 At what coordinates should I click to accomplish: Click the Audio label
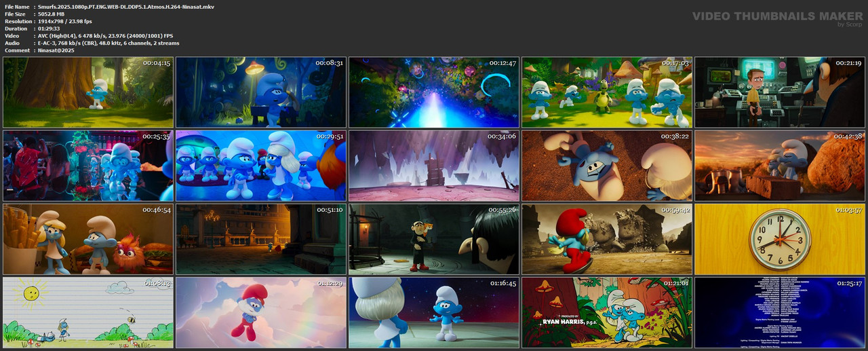pyautogui.click(x=12, y=43)
